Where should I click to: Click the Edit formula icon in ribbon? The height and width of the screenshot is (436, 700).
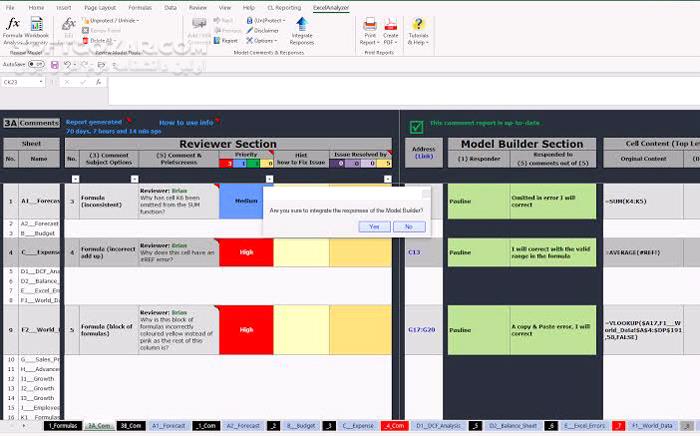[x=68, y=24]
